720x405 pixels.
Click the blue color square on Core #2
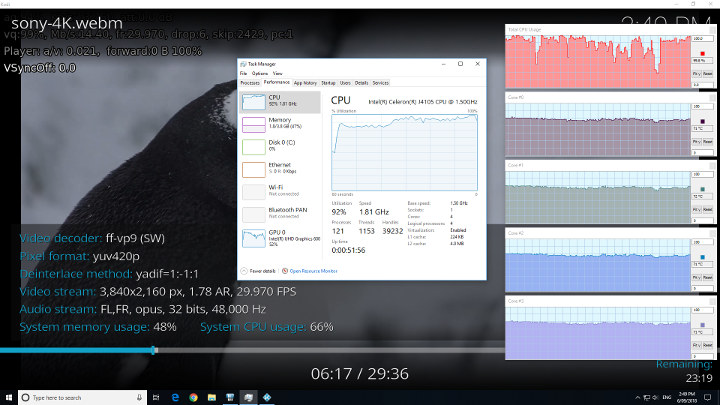pyautogui.click(x=703, y=257)
